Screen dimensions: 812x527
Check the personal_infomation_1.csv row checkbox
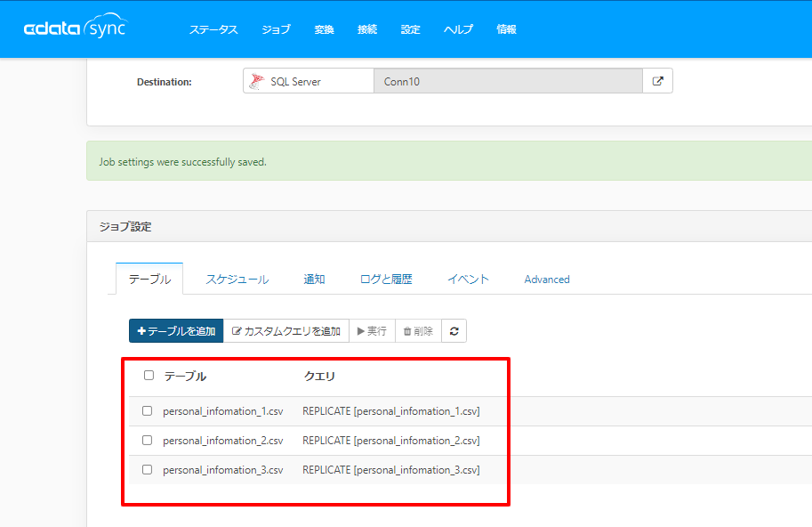coord(147,411)
